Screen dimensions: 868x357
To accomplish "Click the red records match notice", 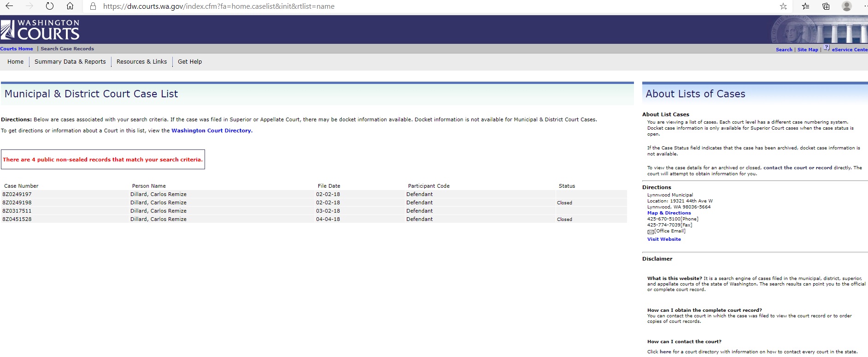I will 103,160.
